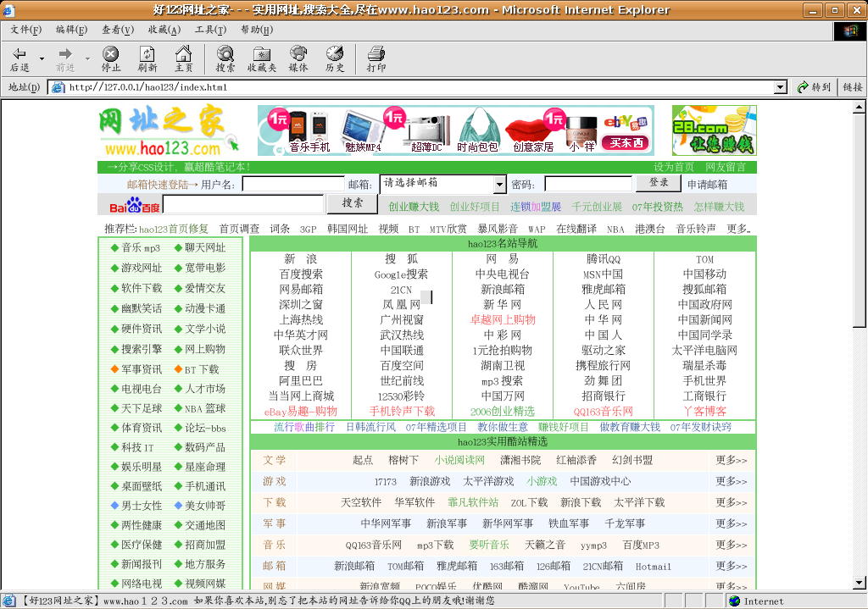Click the 网址之家 hao123 site logo
Image resolution: width=868 pixels, height=609 pixels.
pos(169,131)
